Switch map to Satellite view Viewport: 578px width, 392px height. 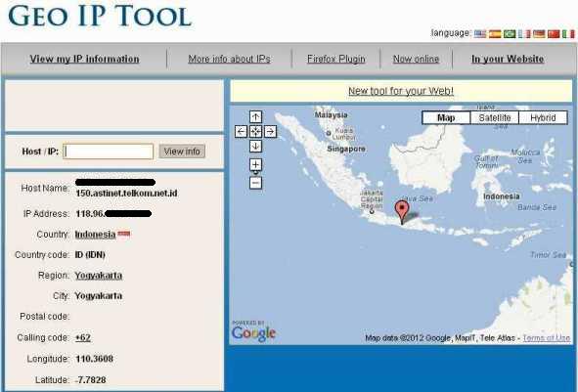click(x=495, y=118)
